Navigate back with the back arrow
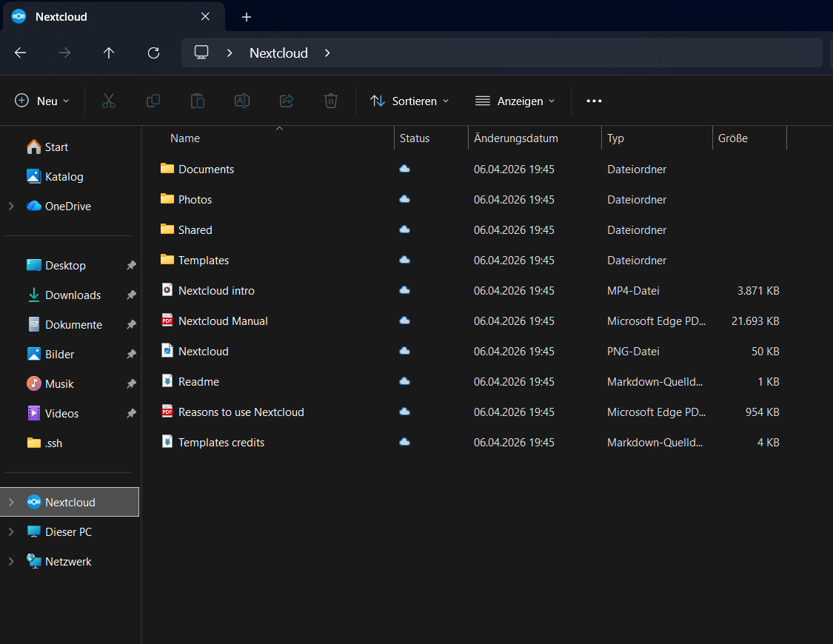This screenshot has width=833, height=644. tap(21, 53)
